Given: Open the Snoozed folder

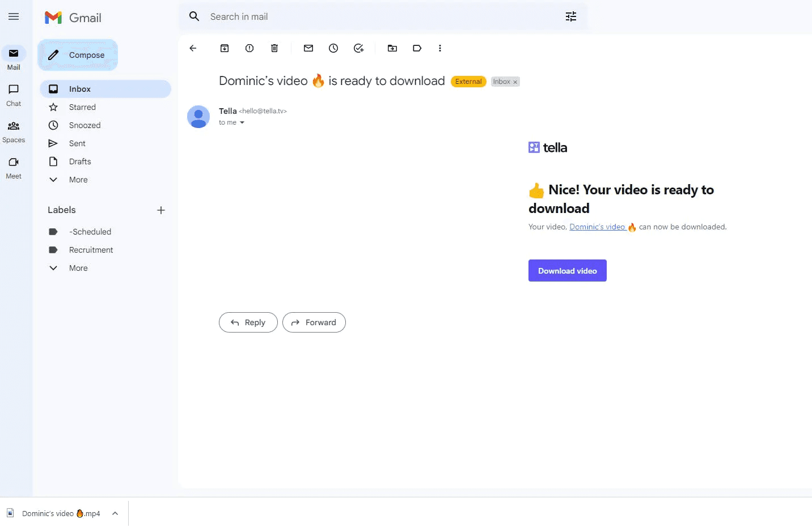Looking at the screenshot, I should click(105, 125).
